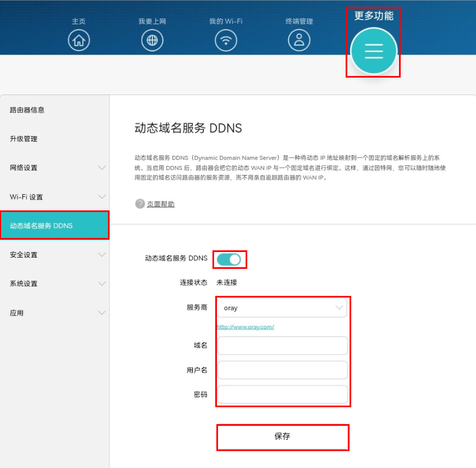Click the 页面帮助 question mark icon

tap(140, 204)
